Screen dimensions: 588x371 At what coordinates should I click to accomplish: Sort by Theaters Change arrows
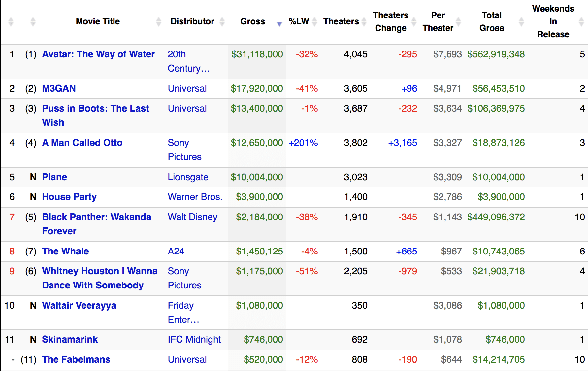click(x=414, y=22)
